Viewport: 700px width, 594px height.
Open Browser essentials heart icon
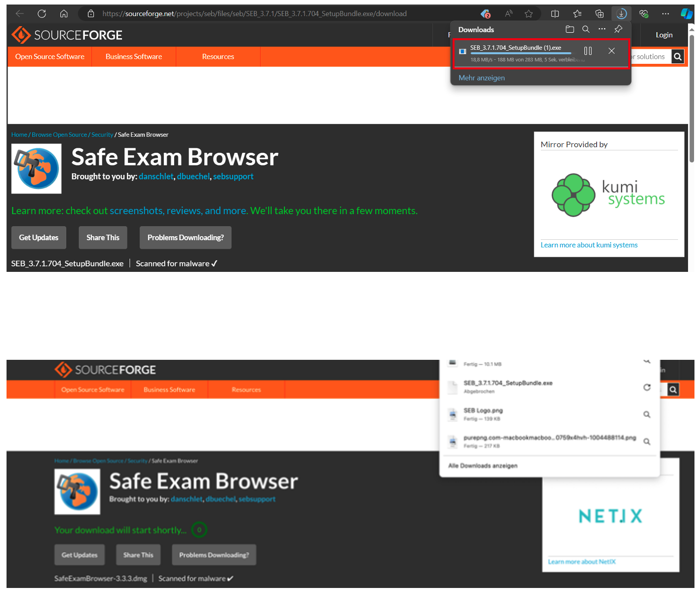644,14
